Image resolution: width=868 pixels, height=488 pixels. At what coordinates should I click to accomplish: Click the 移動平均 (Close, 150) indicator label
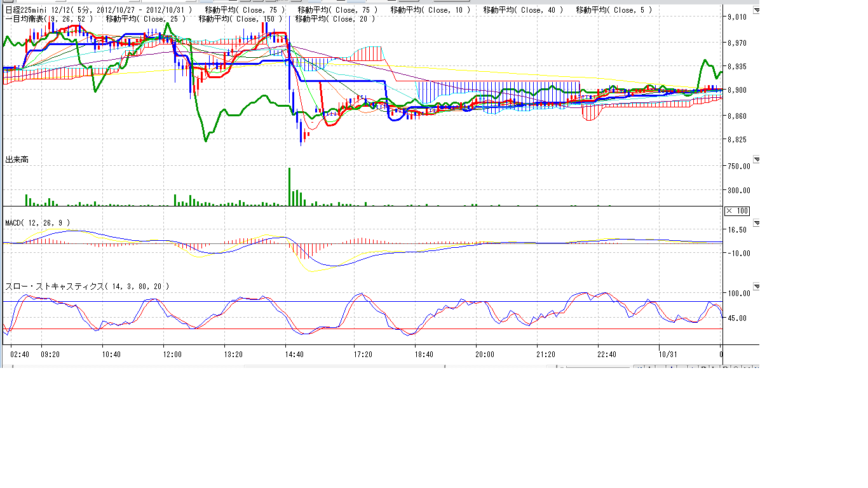tap(240, 19)
